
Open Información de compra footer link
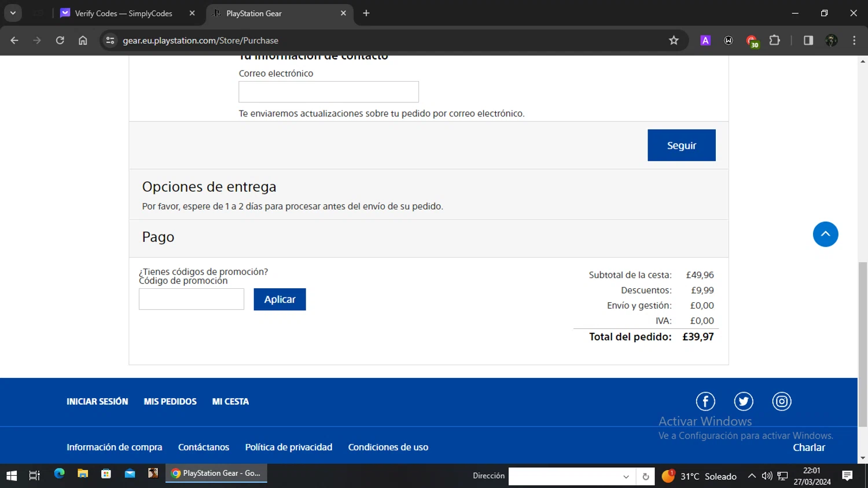(115, 447)
